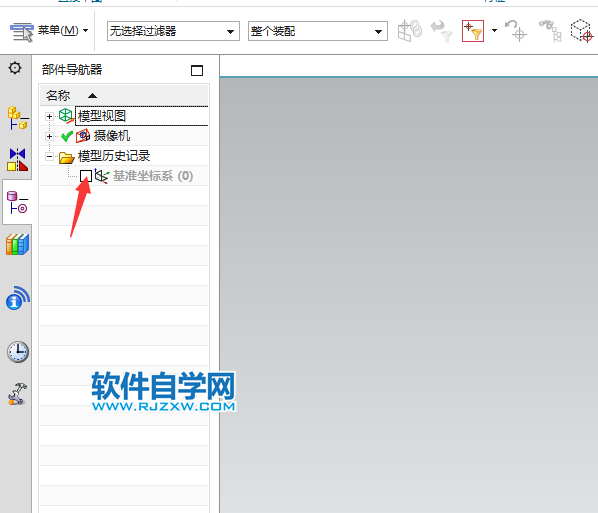The width and height of the screenshot is (598, 513).
Task: Expand the 摄像机 node
Action: 49,136
